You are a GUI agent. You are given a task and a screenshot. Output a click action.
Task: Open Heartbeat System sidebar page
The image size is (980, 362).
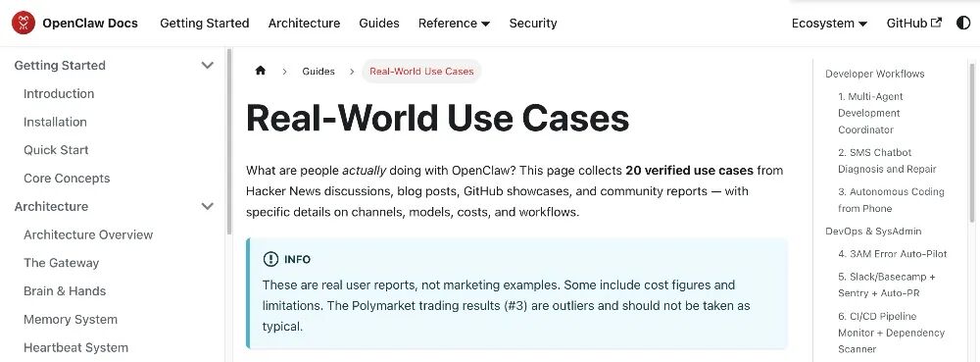pyautogui.click(x=75, y=347)
